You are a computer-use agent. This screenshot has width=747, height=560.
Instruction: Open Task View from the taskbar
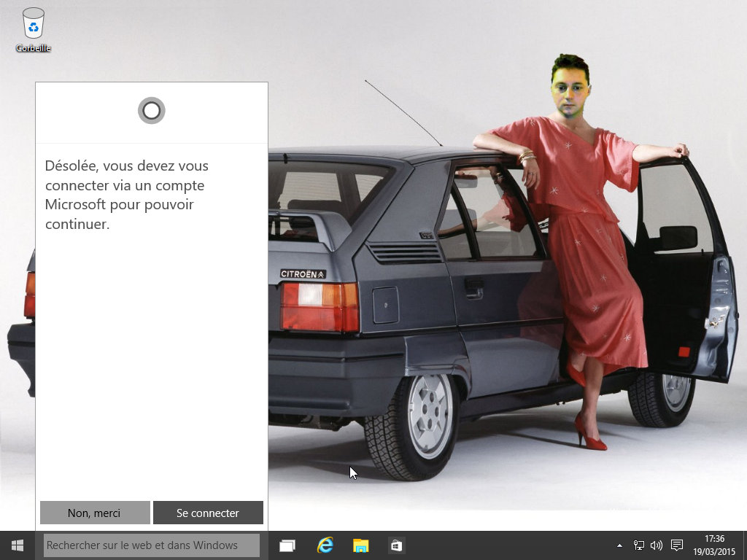click(287, 545)
